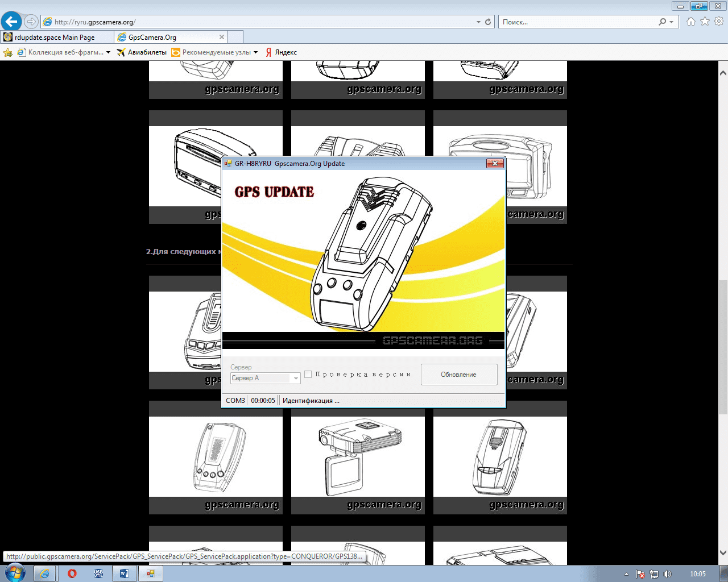Open the address bar dropdown arrow
The width and height of the screenshot is (728, 582).
[478, 22]
